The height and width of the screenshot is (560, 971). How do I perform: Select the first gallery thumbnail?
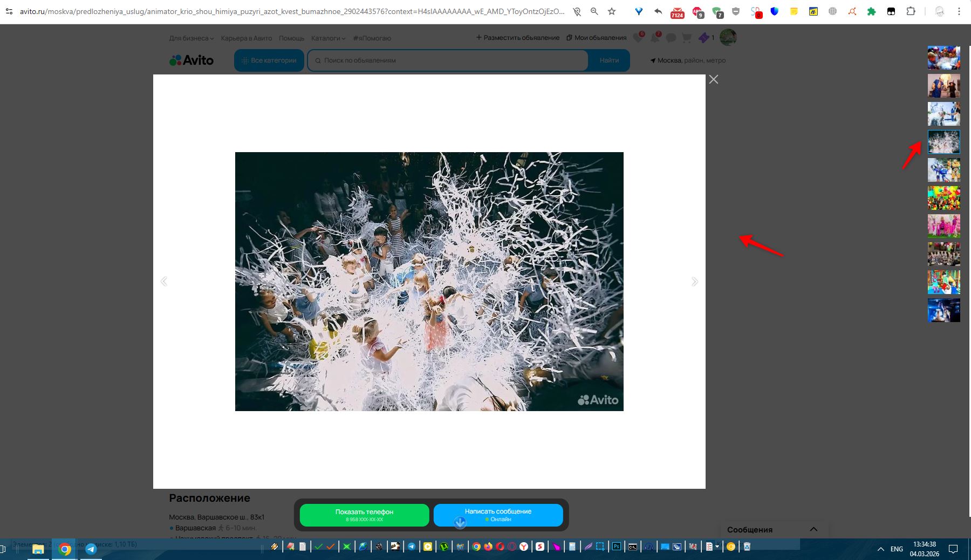click(943, 58)
